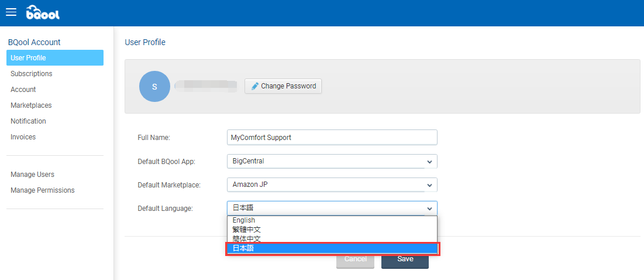
Task: Click the BQool logo
Action: (x=43, y=12)
